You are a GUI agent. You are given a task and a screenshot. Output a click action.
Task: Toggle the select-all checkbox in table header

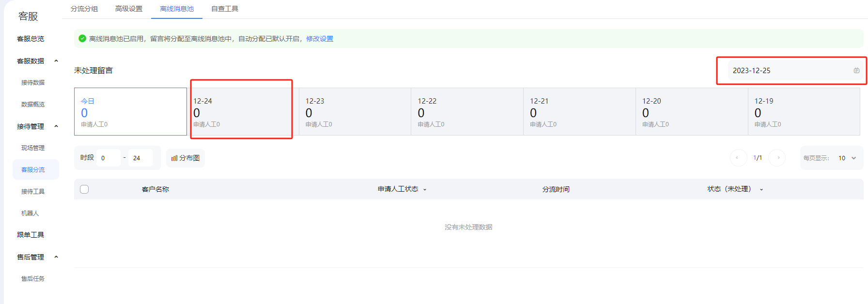pos(84,189)
